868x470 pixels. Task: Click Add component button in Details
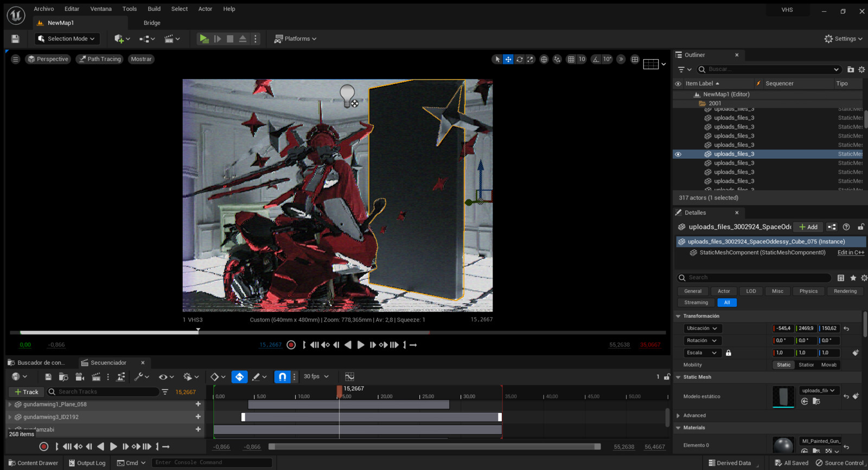click(808, 227)
